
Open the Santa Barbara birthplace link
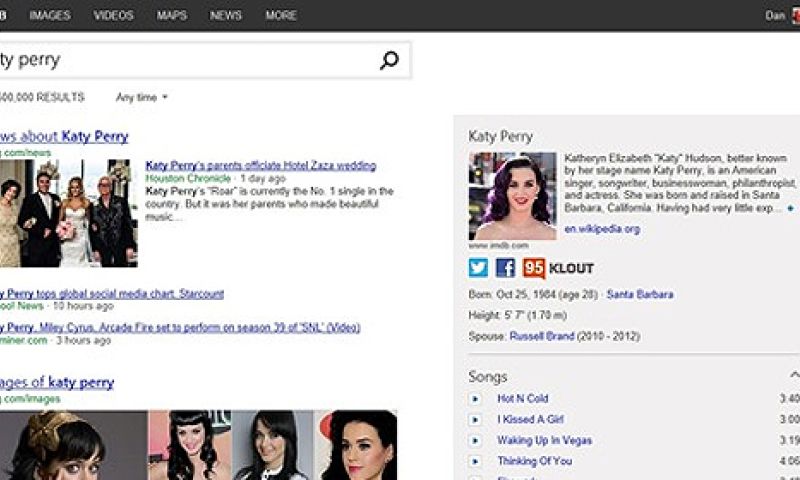(640, 294)
